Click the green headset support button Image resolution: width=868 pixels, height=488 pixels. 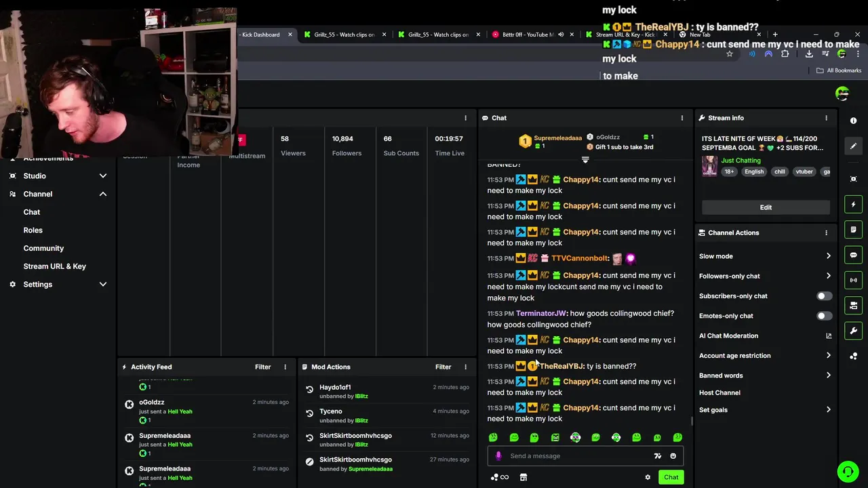pos(847,471)
